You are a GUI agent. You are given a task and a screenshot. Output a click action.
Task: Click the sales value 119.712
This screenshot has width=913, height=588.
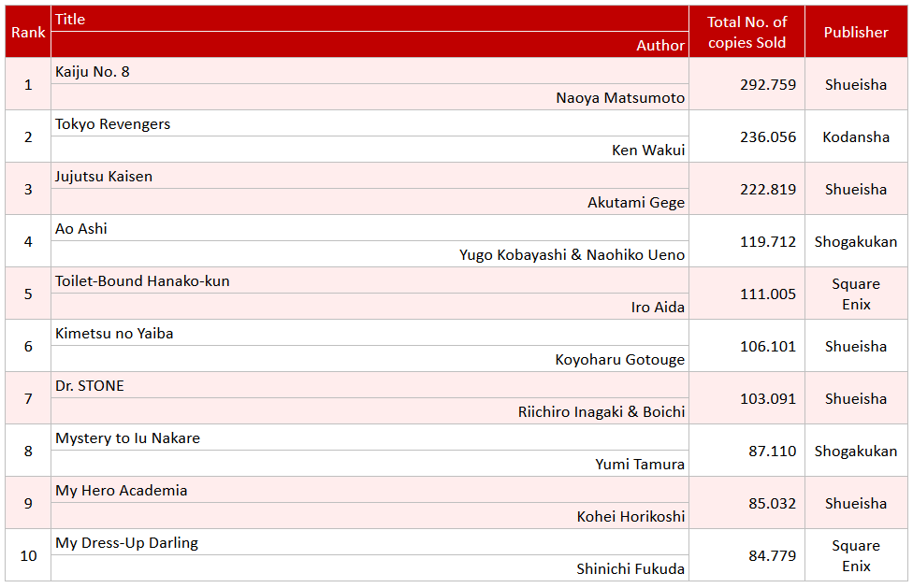tap(767, 241)
